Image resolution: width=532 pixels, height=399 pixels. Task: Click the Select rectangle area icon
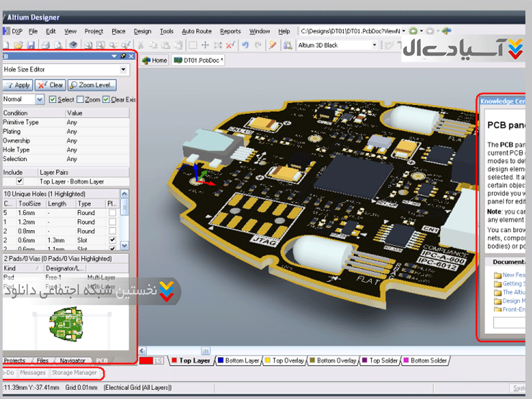(193, 45)
